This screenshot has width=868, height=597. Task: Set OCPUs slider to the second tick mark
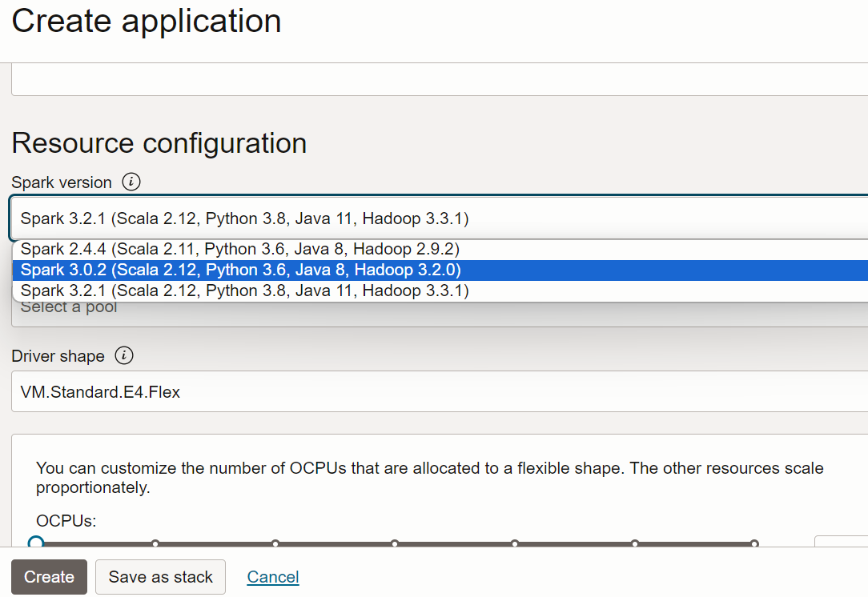pos(155,543)
